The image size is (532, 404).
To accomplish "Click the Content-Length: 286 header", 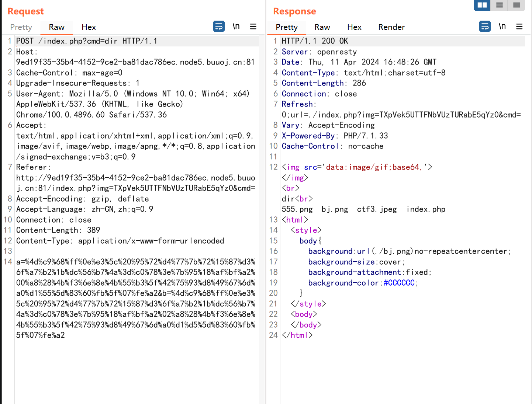I will point(324,83).
